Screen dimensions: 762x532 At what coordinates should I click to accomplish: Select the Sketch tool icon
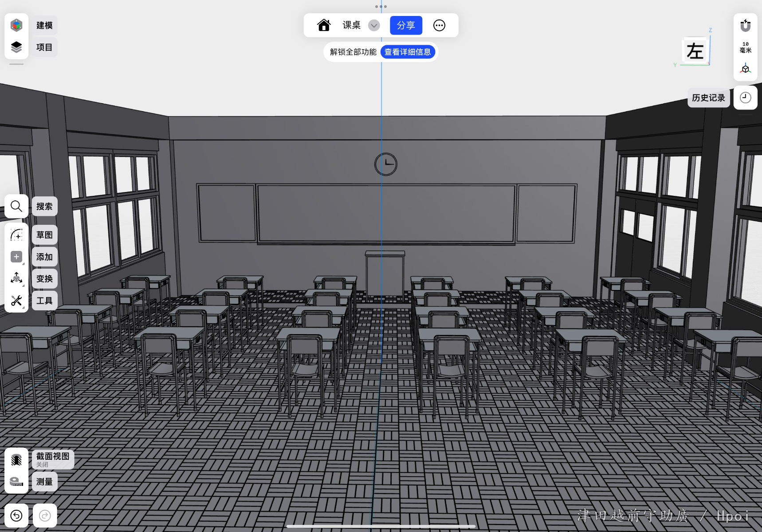point(16,235)
